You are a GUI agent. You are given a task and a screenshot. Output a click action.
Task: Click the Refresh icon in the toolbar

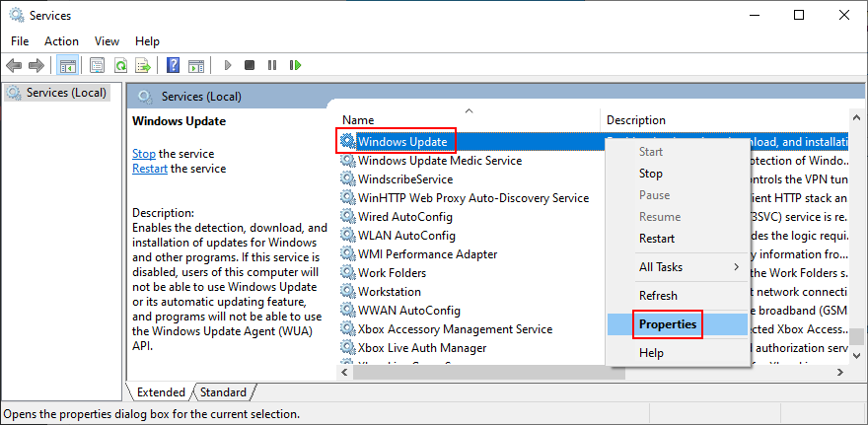point(120,65)
